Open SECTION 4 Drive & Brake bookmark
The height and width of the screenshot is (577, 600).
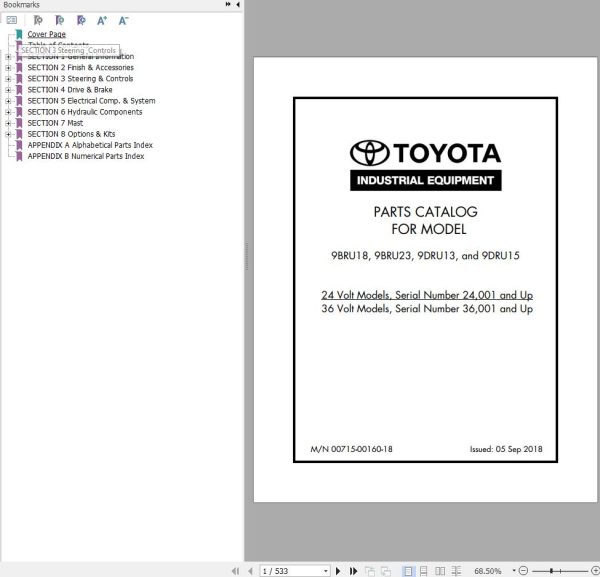click(70, 90)
